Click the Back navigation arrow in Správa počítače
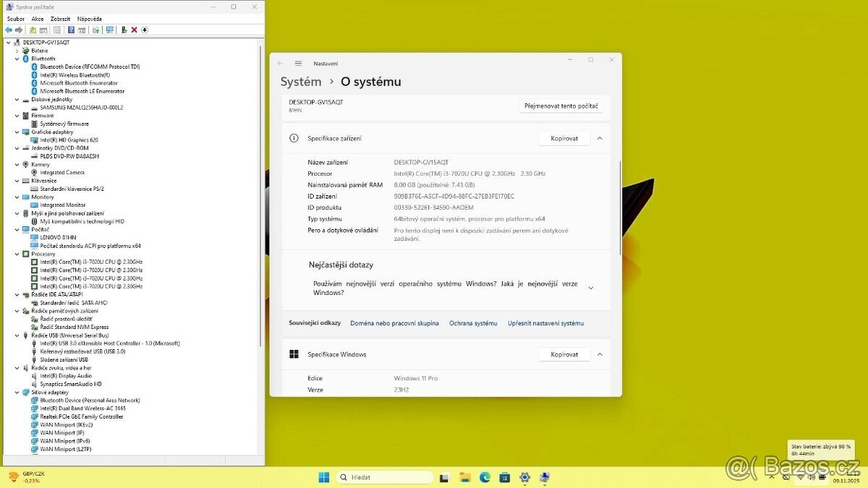Screen dimensions: 868x488 [8, 30]
